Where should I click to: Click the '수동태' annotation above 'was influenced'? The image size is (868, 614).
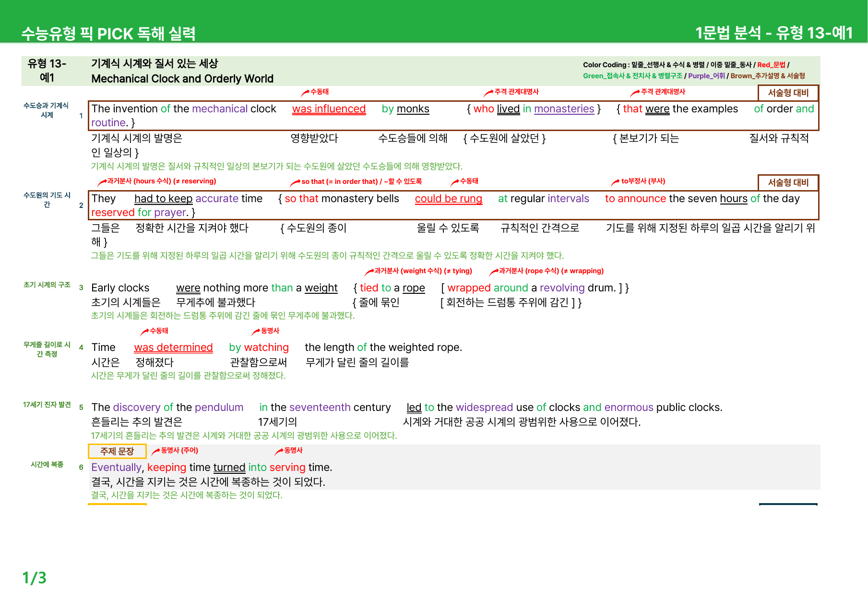319,92
